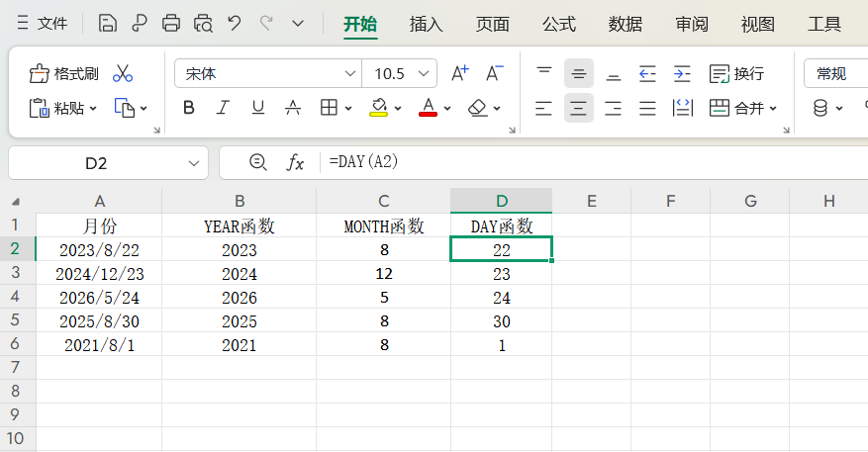Click the Cut scissors icon
The image size is (868, 452).
pos(123,73)
